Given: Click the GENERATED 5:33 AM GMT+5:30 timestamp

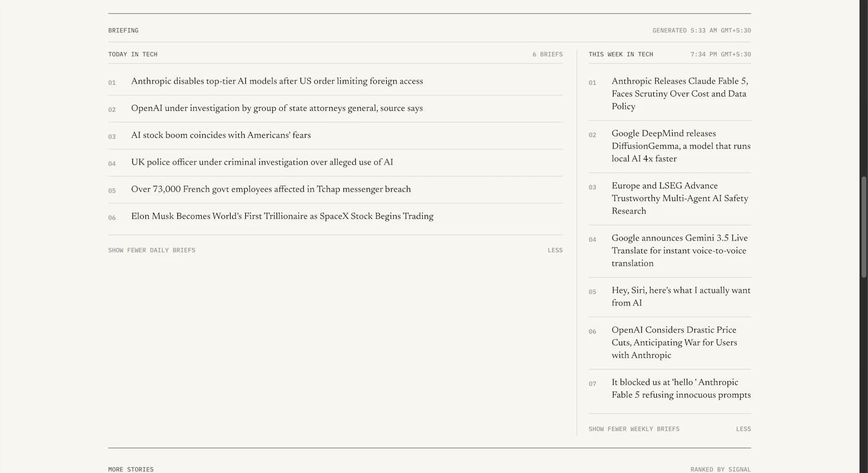Looking at the screenshot, I should click(x=701, y=30).
